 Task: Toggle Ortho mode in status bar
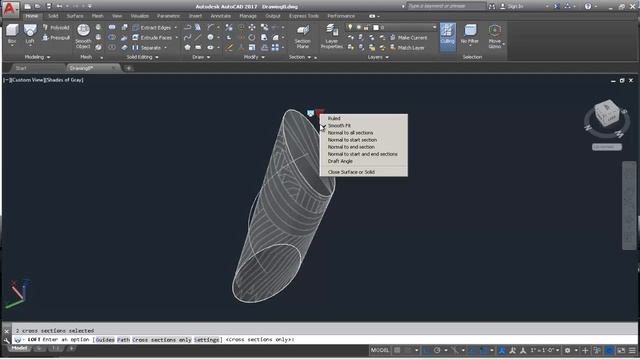pos(427,350)
